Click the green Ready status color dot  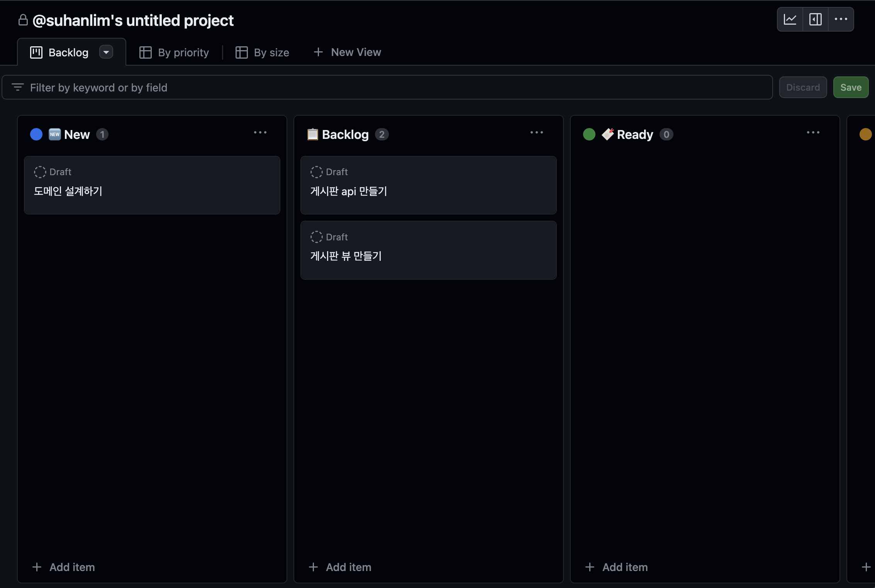click(x=589, y=134)
